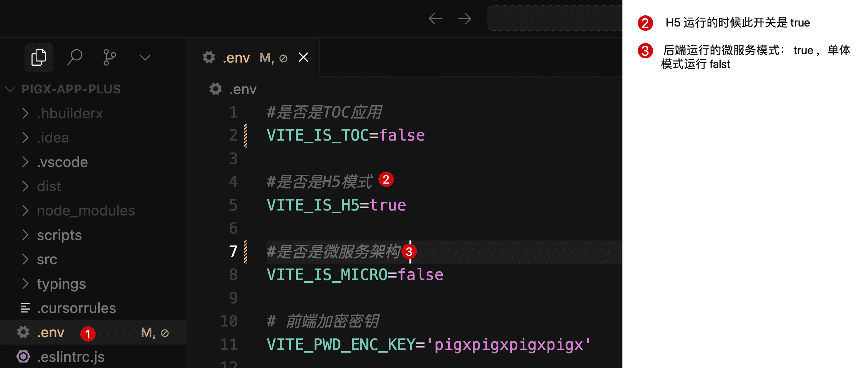The width and height of the screenshot is (868, 368).
Task: Go forward with right arrow
Action: [464, 18]
